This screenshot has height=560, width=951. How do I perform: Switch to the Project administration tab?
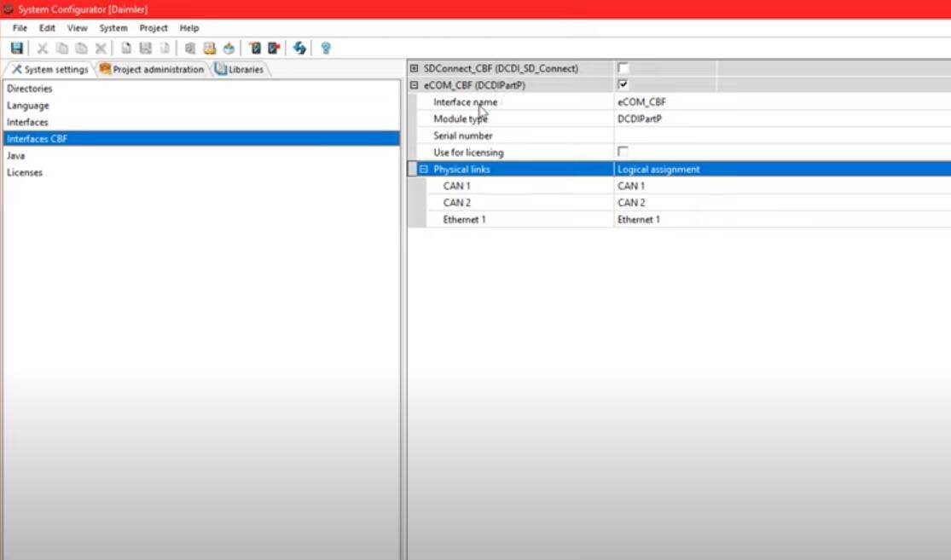pyautogui.click(x=152, y=69)
